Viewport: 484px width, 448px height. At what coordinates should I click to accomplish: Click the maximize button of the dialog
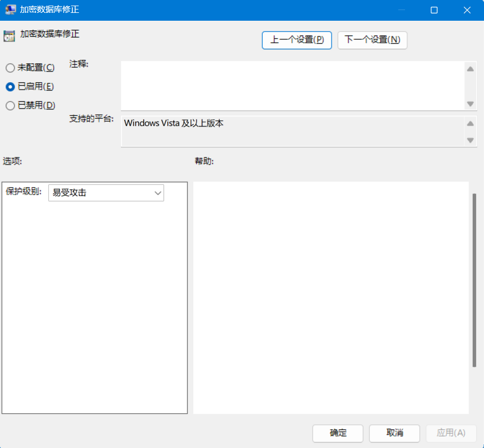(434, 10)
